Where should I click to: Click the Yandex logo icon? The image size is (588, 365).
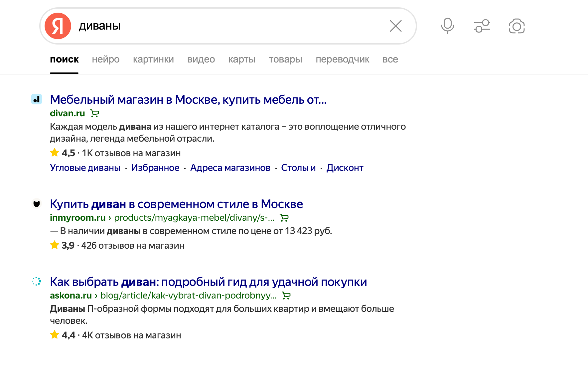coord(58,26)
